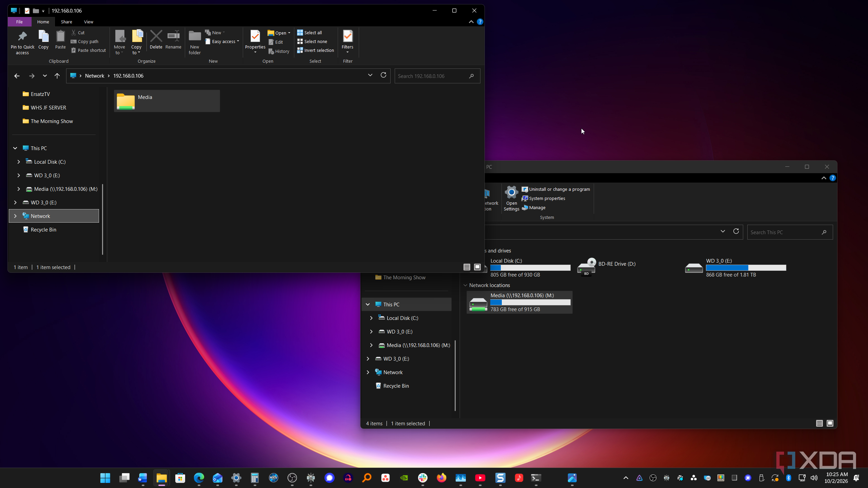Switch to the View ribbon tab
The height and width of the screenshot is (488, 868).
pyautogui.click(x=88, y=22)
